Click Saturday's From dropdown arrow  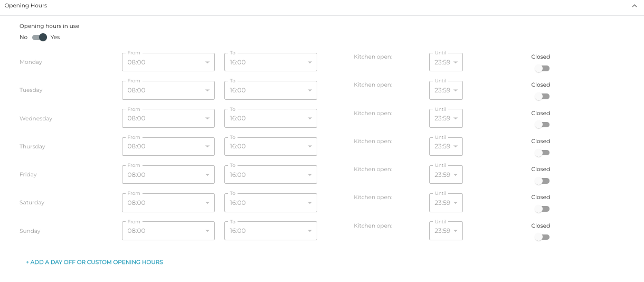[x=207, y=203]
